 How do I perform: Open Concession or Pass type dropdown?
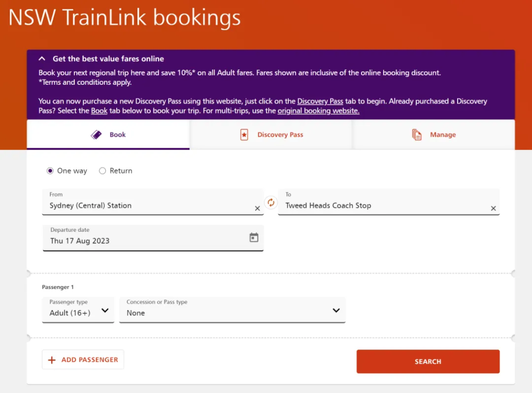coord(232,310)
